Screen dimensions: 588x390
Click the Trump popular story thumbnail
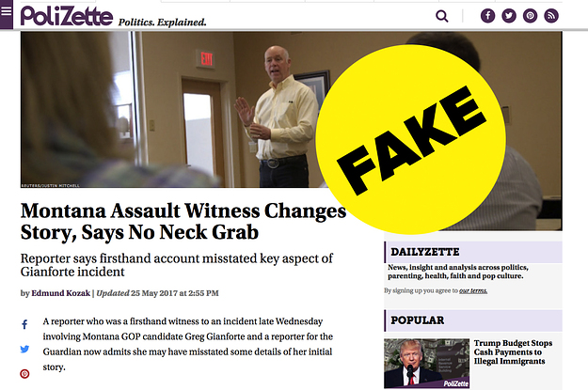tap(427, 364)
